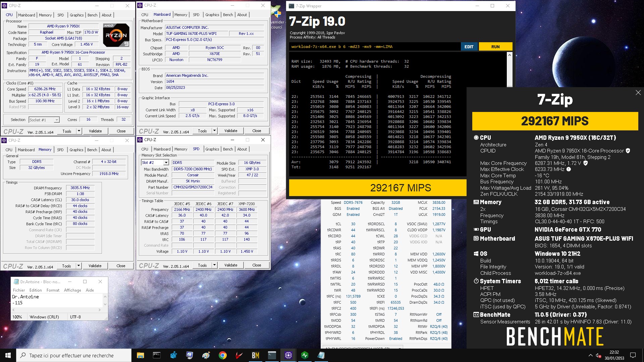The image size is (644, 362).
Task: Click the muted volume icon in system tray
Action: coord(598,355)
